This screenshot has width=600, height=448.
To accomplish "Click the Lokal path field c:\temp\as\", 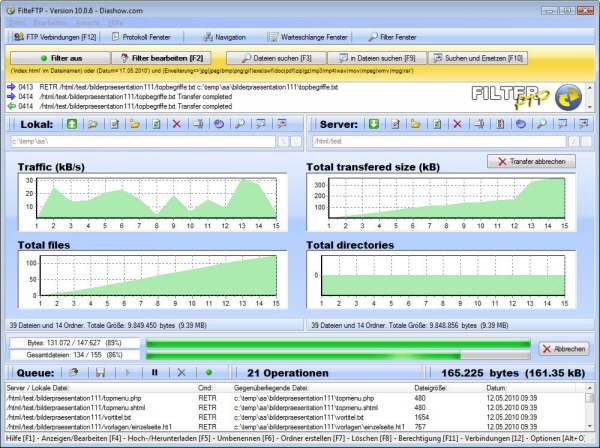I will 140,142.
